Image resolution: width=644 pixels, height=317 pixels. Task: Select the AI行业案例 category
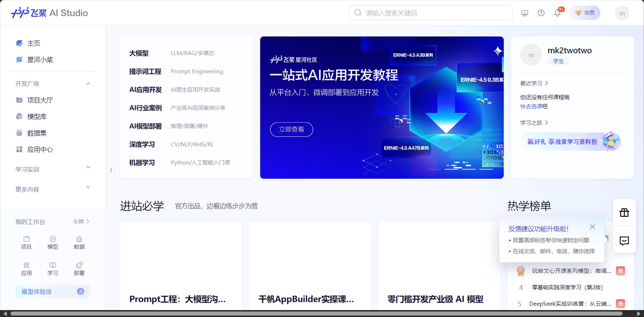[145, 108]
